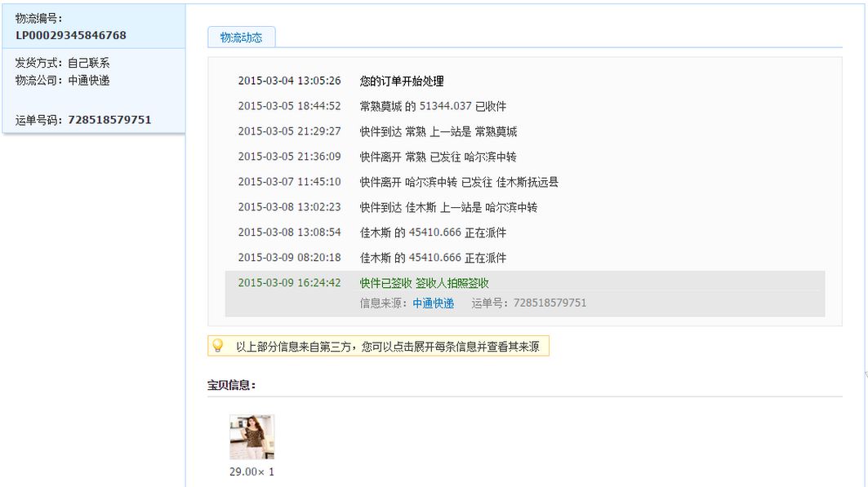Click the lightbulb tip icon
The image size is (868, 487).
217,346
